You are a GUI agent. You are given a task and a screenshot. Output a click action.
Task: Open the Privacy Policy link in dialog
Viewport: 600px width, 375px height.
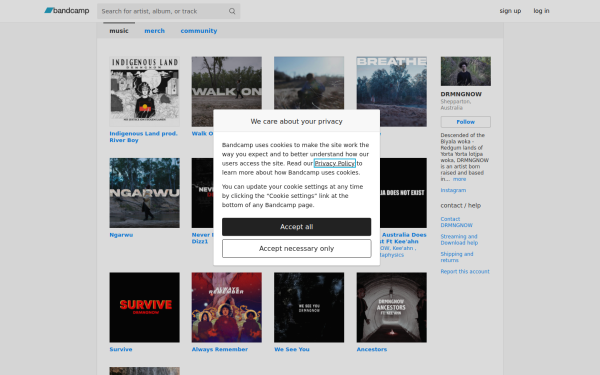coord(334,163)
